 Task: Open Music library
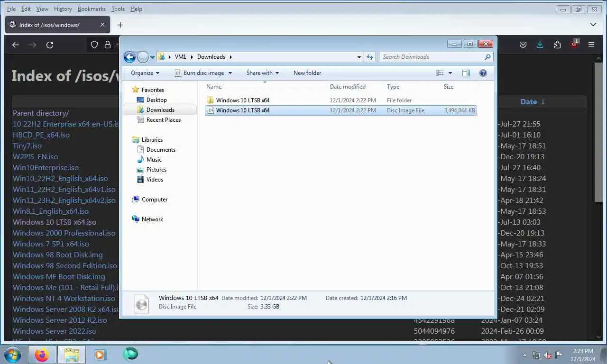point(154,160)
